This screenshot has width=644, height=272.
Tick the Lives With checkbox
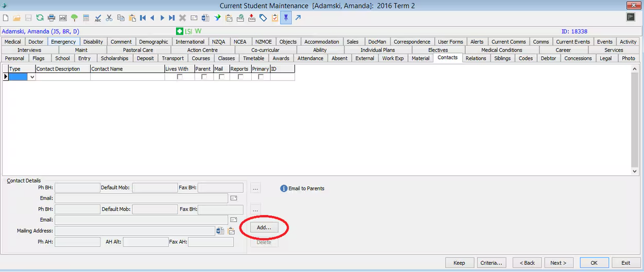tap(180, 77)
